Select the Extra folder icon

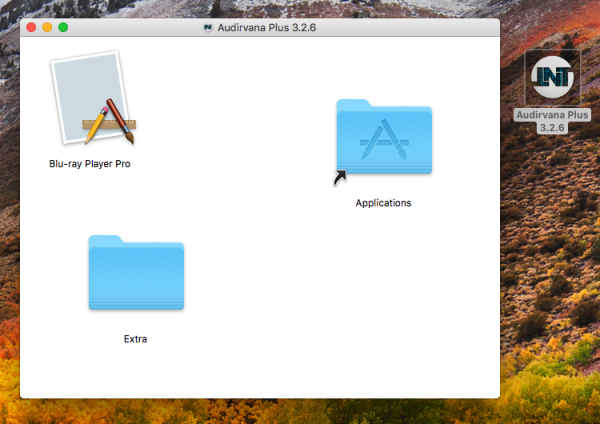(x=136, y=272)
